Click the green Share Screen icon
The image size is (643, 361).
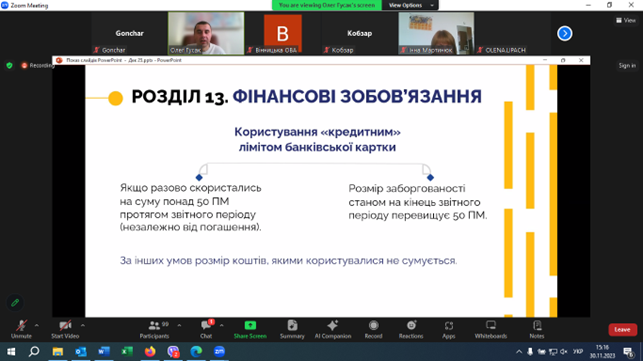tap(250, 326)
